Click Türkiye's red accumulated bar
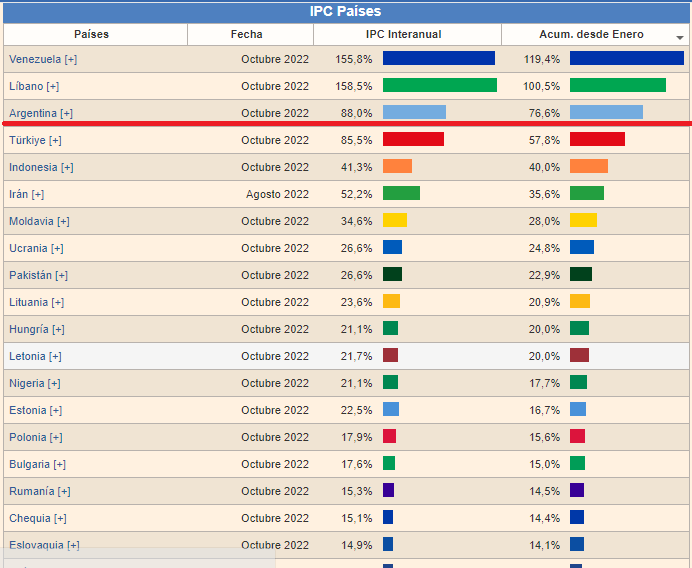 597,140
